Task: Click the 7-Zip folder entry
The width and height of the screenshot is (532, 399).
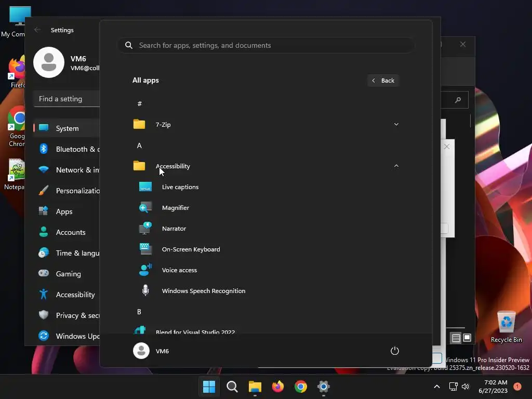Action: [265, 125]
